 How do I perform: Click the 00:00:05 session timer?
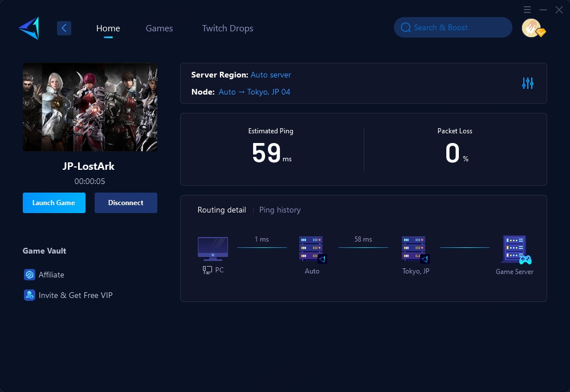(90, 181)
